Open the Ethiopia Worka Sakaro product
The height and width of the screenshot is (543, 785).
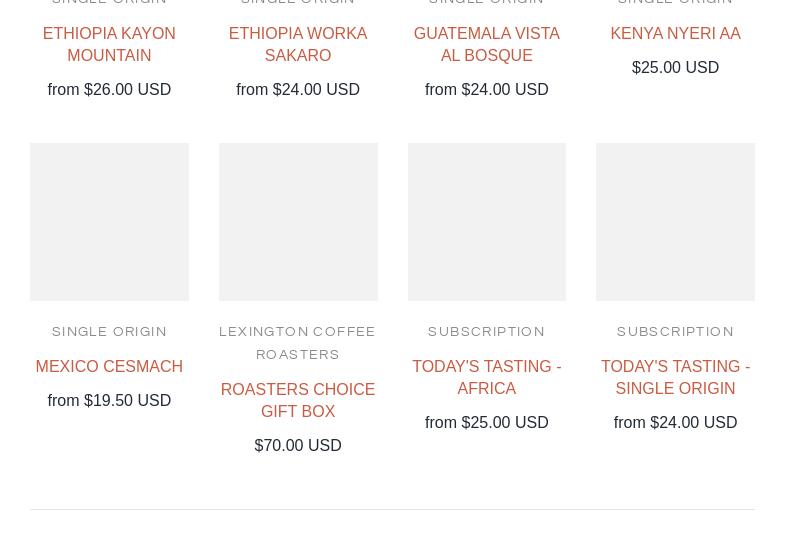[x=298, y=44]
